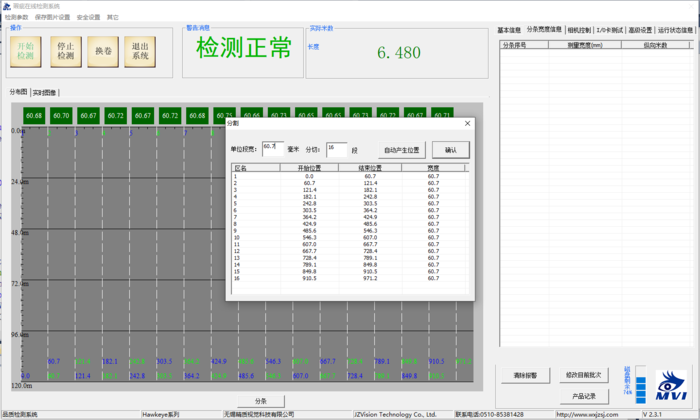
Task: Click the 清除报警 clear alarm button
Action: [525, 376]
